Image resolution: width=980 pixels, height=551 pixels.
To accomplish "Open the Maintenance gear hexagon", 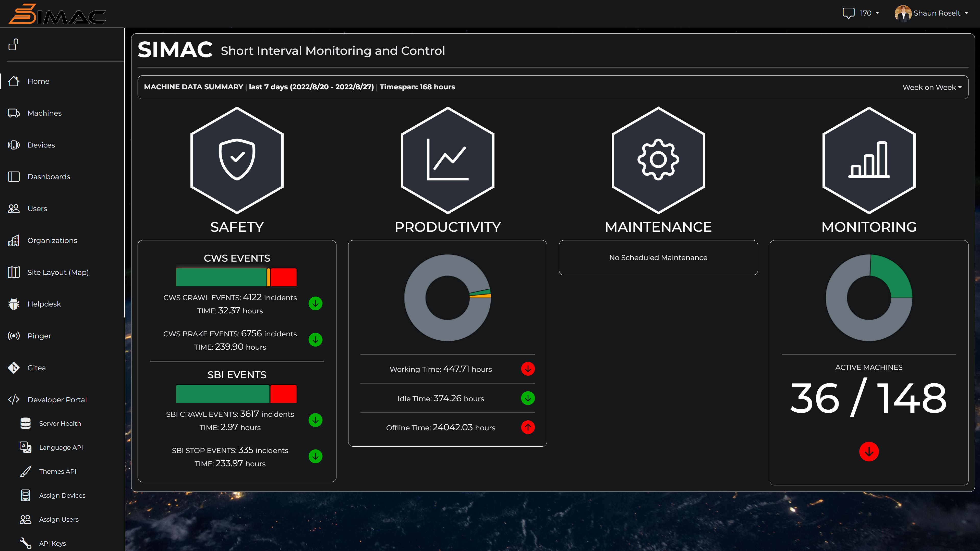I will pyautogui.click(x=658, y=160).
